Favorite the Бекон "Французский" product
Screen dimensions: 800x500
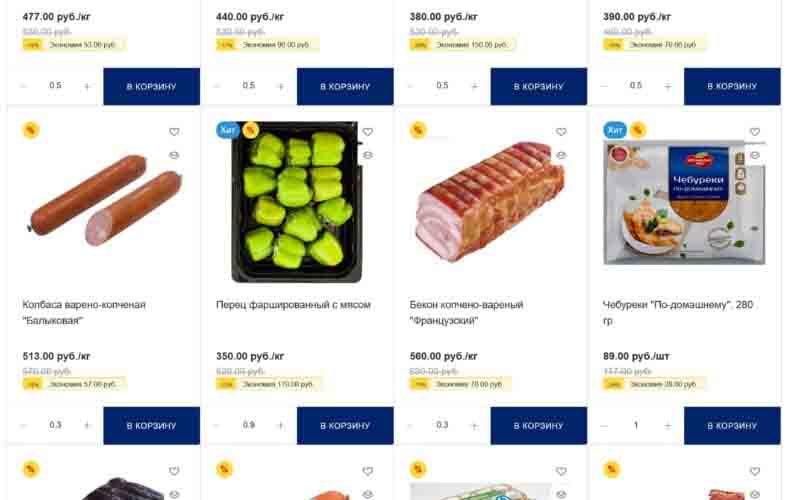[561, 132]
